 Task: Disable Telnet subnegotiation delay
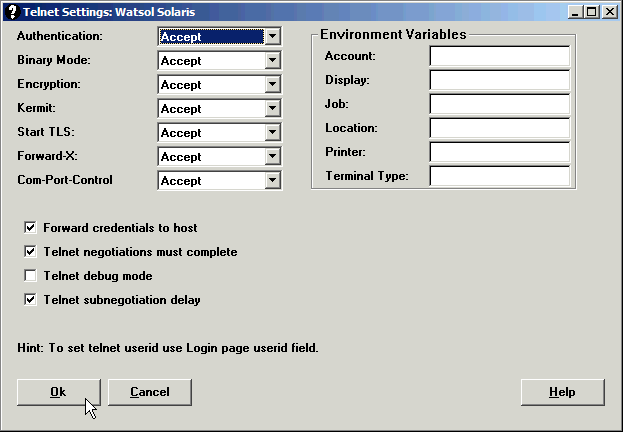[x=30, y=300]
